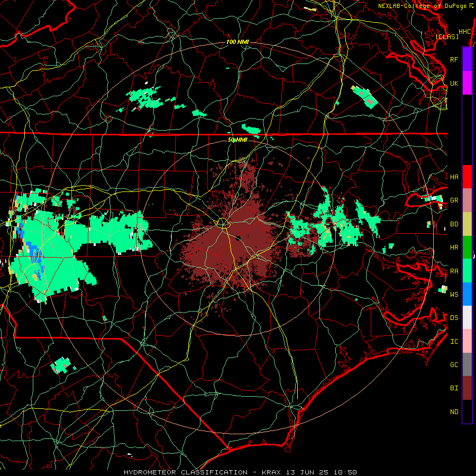The image size is (476, 476).
Task: Click the magenta UK color swatch
Action: pyautogui.click(x=467, y=83)
